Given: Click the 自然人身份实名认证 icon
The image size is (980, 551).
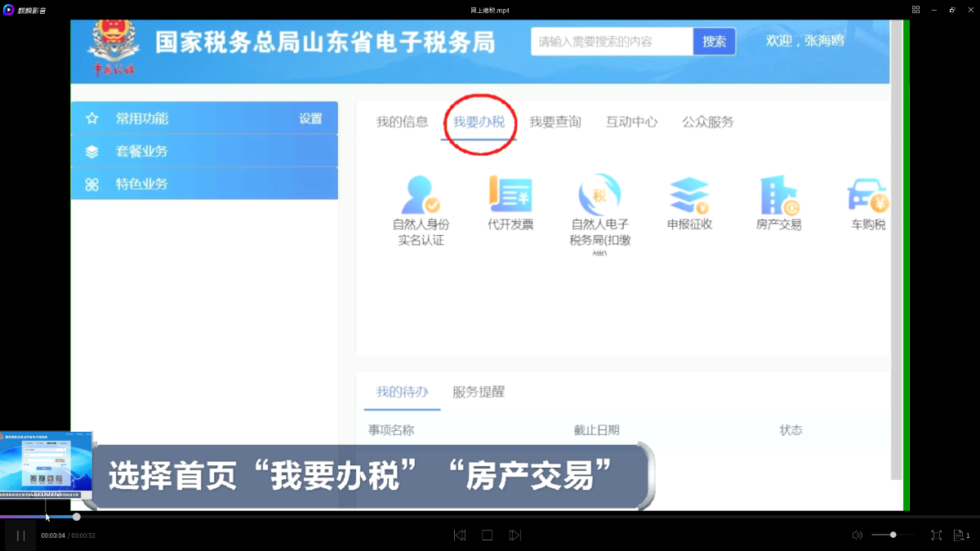Looking at the screenshot, I should tap(421, 196).
